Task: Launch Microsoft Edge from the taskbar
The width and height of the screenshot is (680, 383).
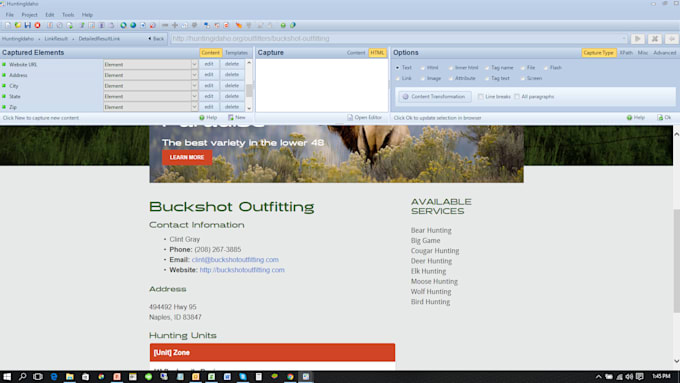Action: [54, 376]
